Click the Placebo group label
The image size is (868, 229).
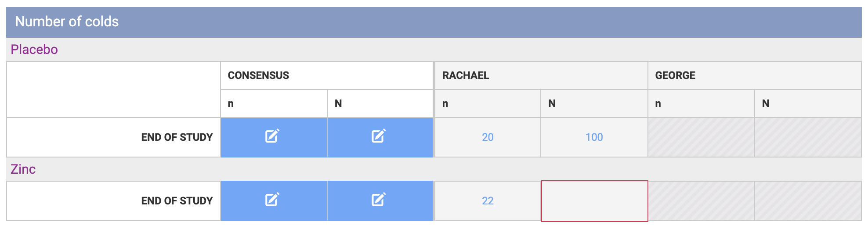click(34, 50)
